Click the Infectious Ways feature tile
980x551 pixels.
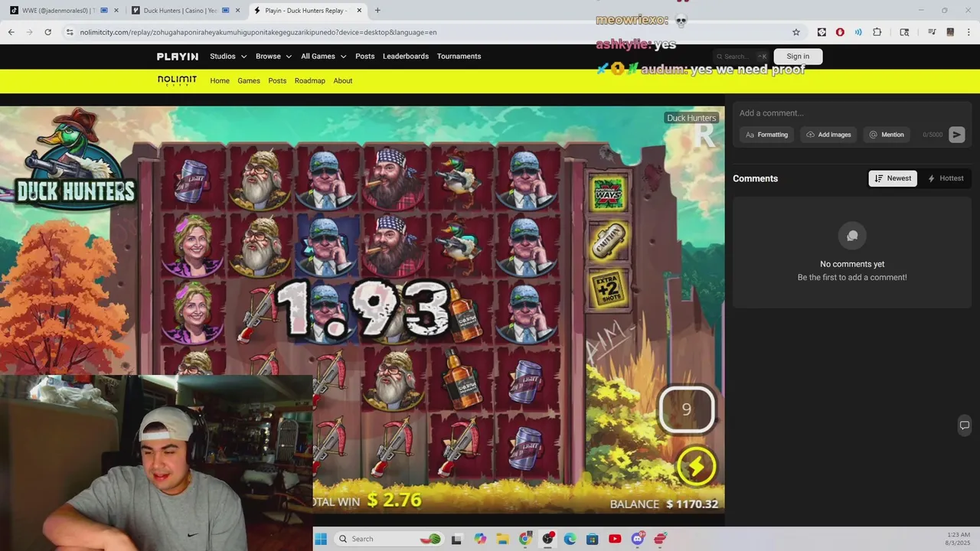608,194
